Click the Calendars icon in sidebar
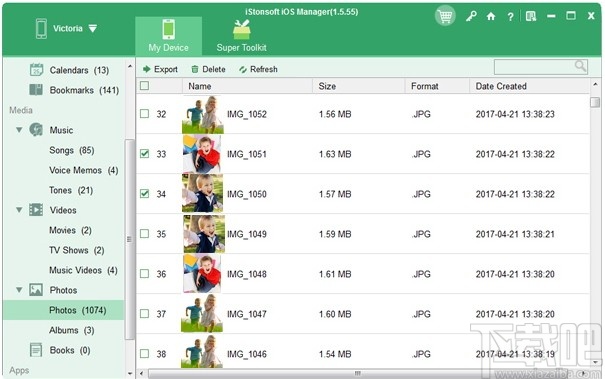This screenshot has height=379, width=605. pos(36,70)
